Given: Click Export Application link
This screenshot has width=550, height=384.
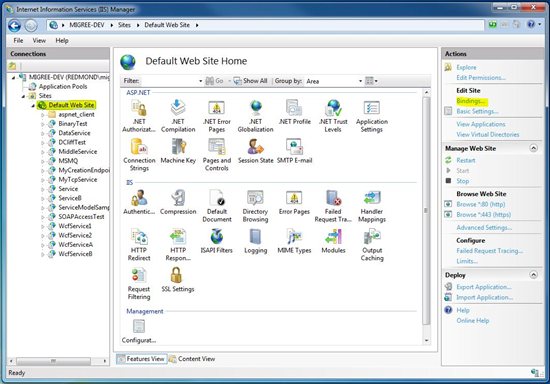Looking at the screenshot, I should [x=484, y=287].
